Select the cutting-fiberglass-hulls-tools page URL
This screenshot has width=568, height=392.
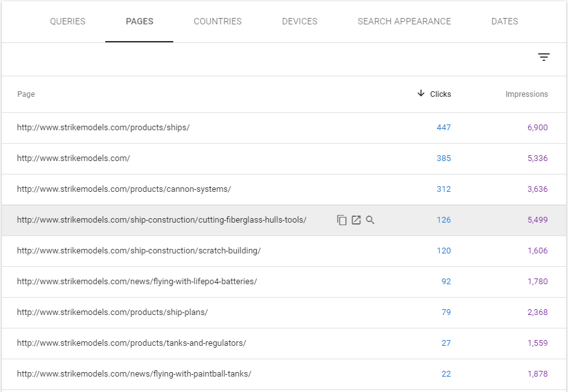pos(162,219)
